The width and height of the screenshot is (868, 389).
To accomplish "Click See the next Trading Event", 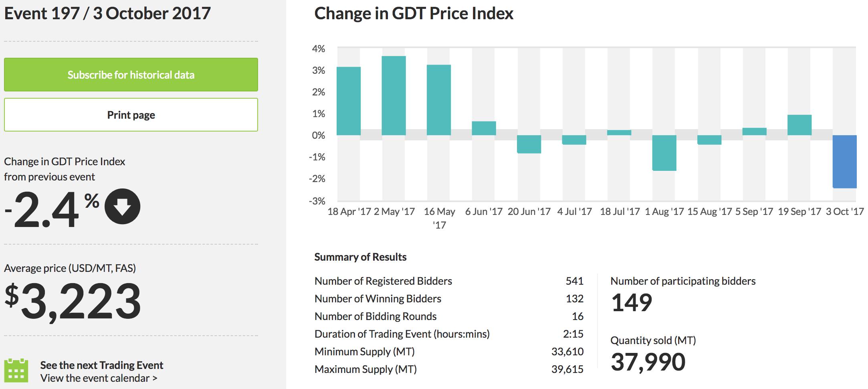I will pyautogui.click(x=101, y=365).
